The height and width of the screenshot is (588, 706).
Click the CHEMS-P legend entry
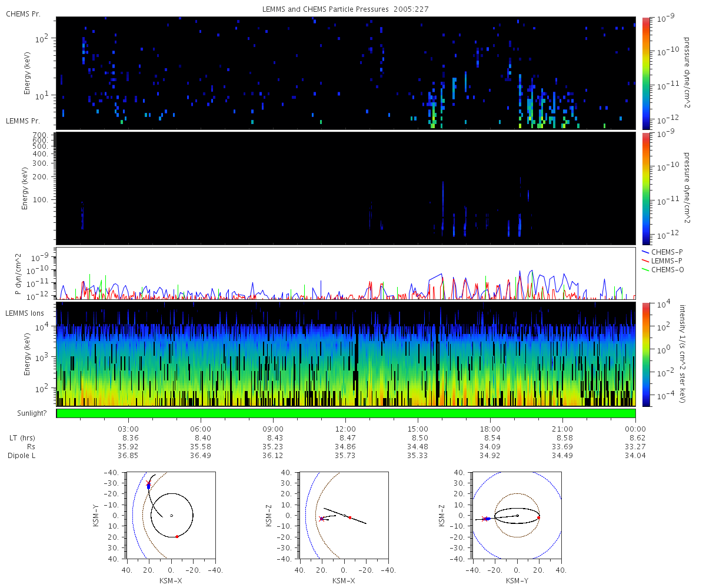tap(662, 252)
